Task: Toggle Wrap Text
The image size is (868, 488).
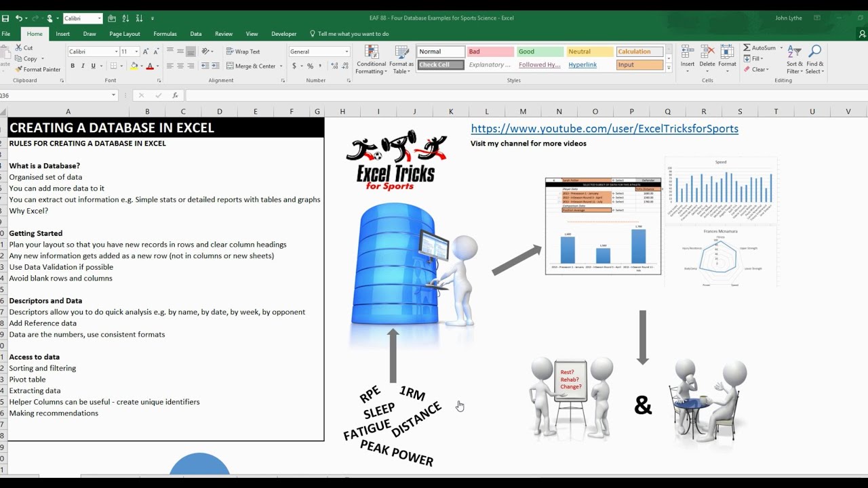Action: point(243,52)
